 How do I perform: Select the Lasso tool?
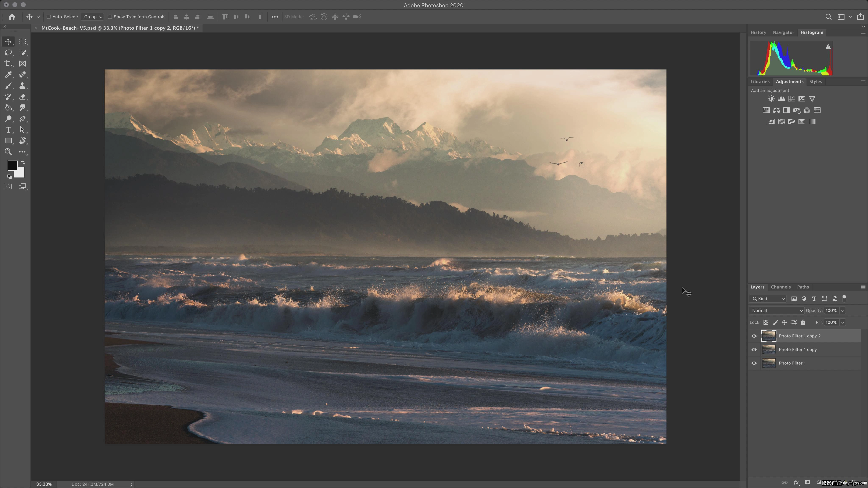point(8,53)
